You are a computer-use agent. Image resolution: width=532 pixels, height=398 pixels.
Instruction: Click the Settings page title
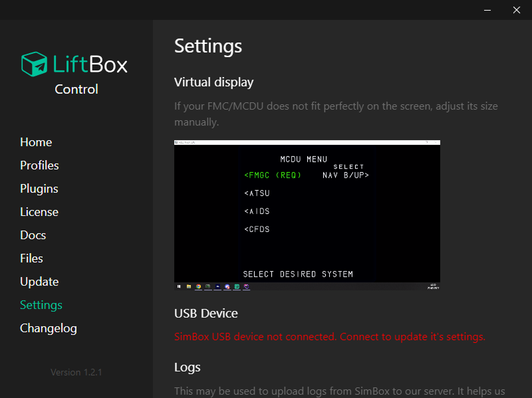tap(208, 47)
